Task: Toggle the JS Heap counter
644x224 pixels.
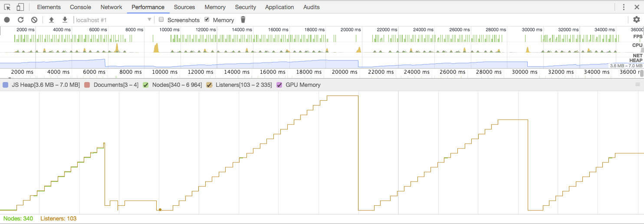Action: point(6,85)
